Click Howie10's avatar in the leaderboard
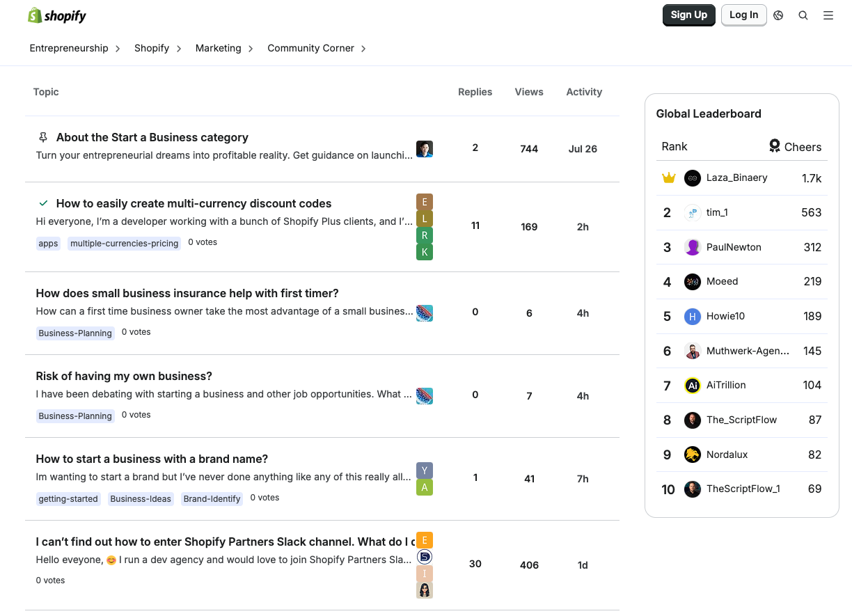Screen dimensions: 852x616 click(692, 317)
